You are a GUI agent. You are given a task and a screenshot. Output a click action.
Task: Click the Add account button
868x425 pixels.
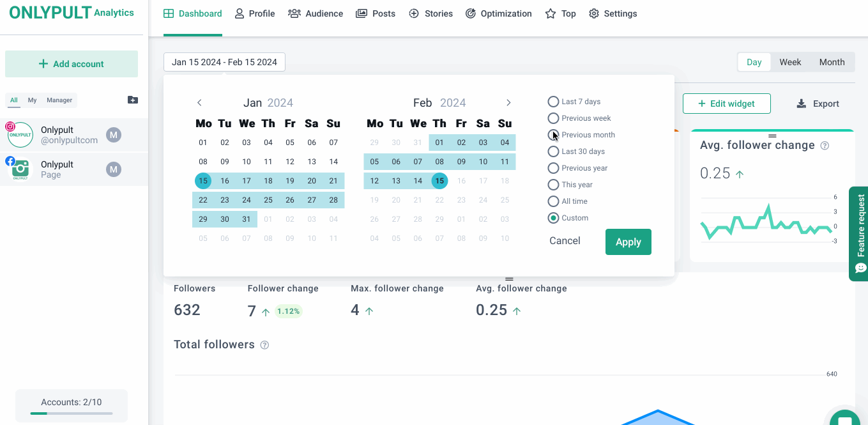(72, 64)
